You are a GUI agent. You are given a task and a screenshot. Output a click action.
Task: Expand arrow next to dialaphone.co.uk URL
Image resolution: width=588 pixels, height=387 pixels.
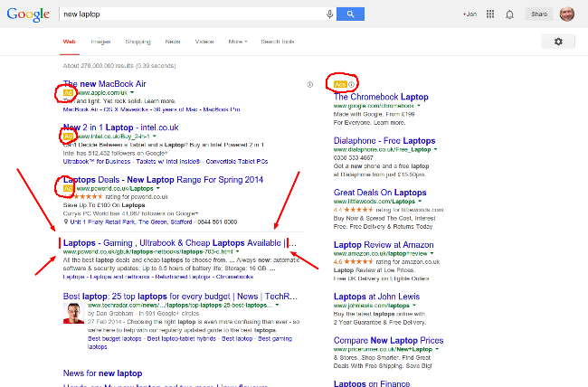pos(435,149)
